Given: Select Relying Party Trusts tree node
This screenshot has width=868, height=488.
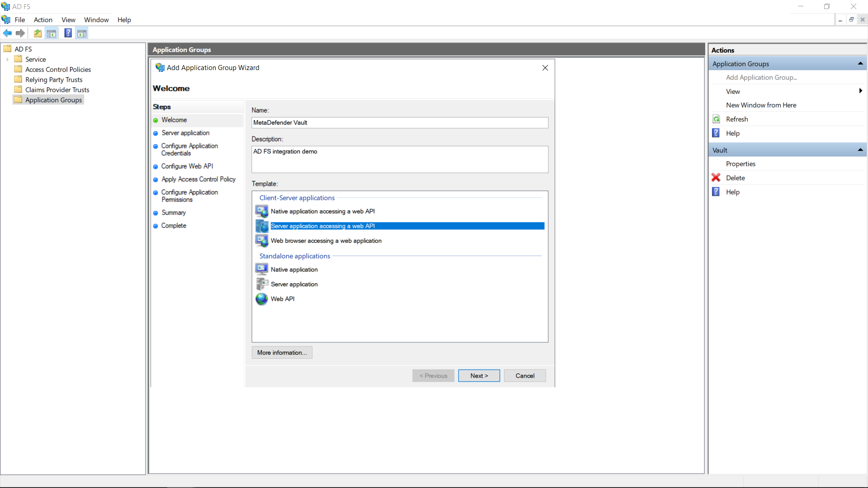Looking at the screenshot, I should (54, 80).
